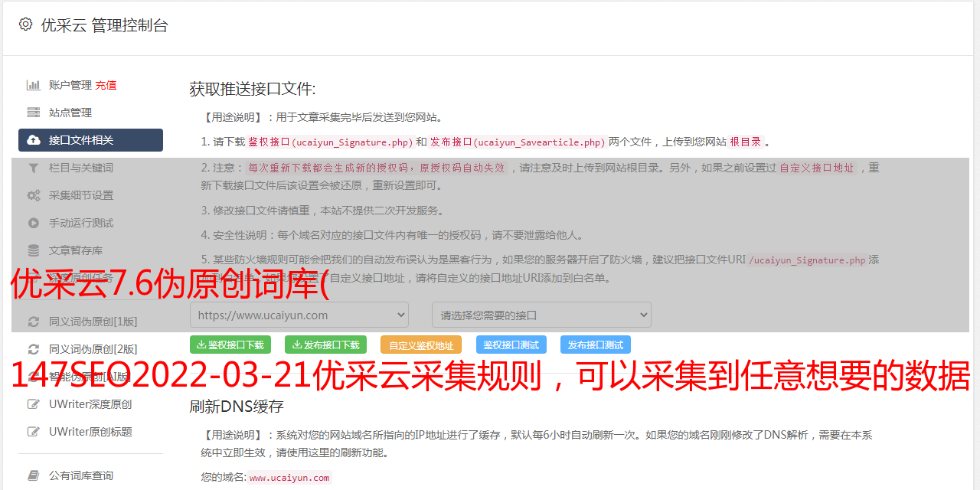Click the book icon for 公有词库查询
980x490 pixels.
click(x=34, y=475)
